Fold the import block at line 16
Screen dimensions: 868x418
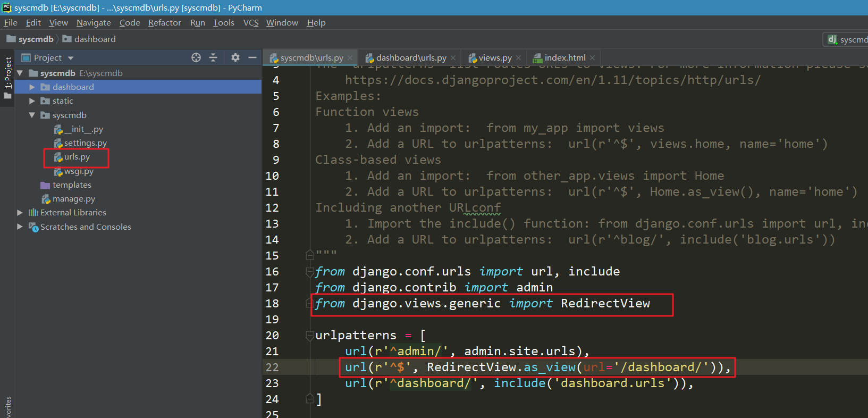click(310, 272)
